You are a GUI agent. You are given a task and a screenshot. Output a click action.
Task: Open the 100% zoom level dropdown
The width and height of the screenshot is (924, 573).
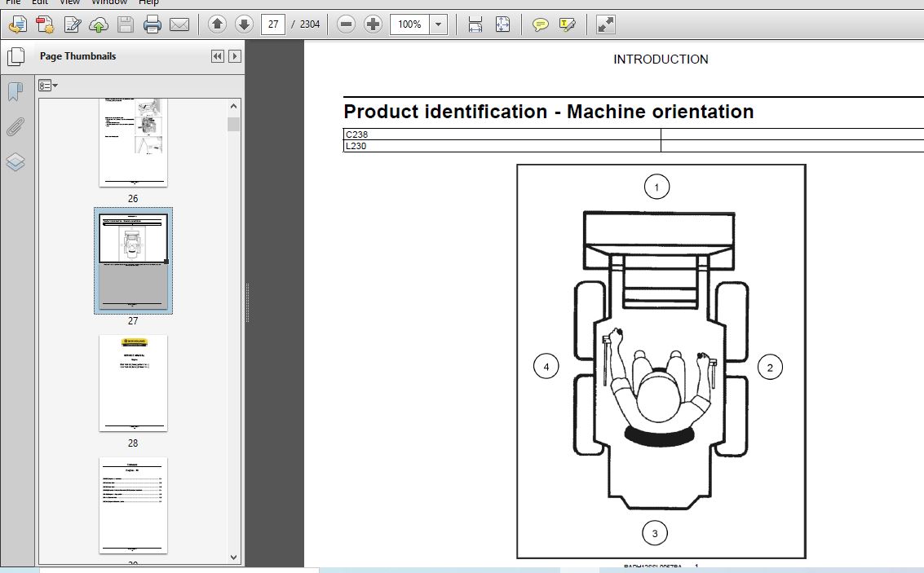coord(439,24)
